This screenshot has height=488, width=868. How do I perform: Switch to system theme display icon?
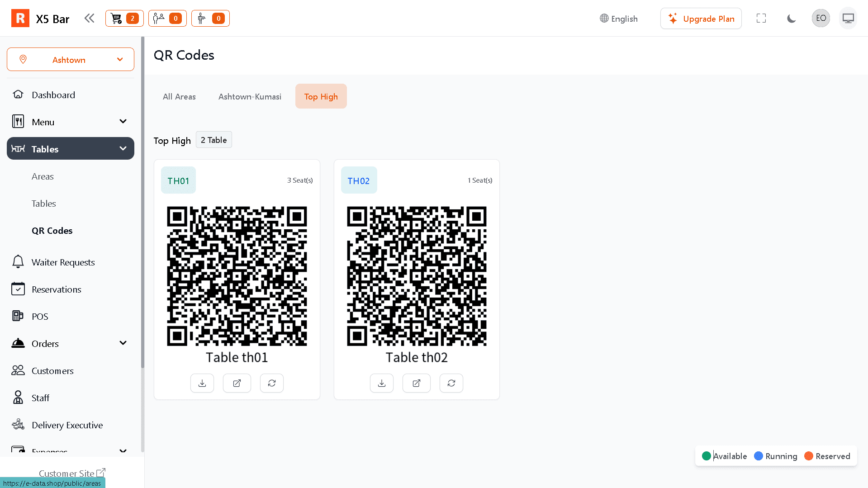pos(848,19)
